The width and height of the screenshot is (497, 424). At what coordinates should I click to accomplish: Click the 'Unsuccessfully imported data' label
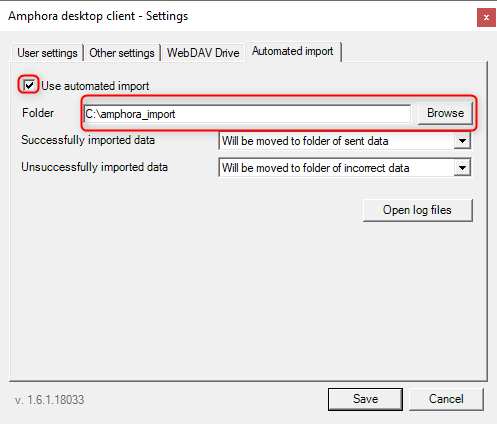coord(94,167)
